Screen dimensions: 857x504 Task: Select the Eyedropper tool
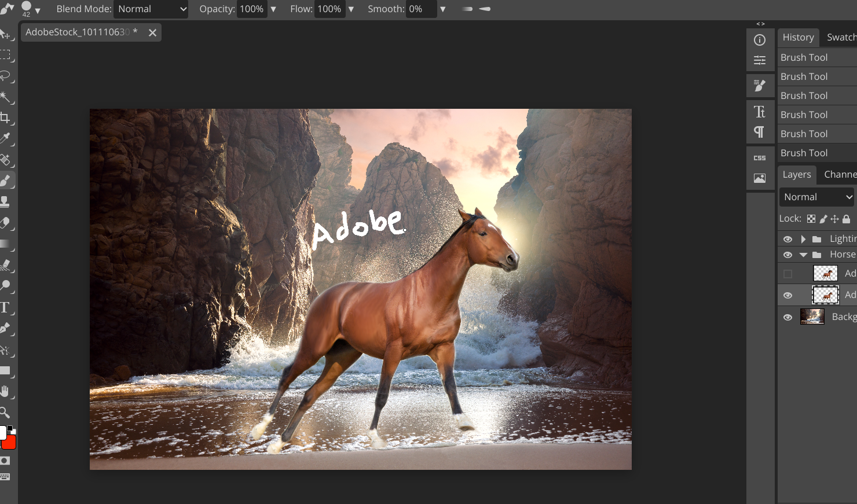click(6, 138)
